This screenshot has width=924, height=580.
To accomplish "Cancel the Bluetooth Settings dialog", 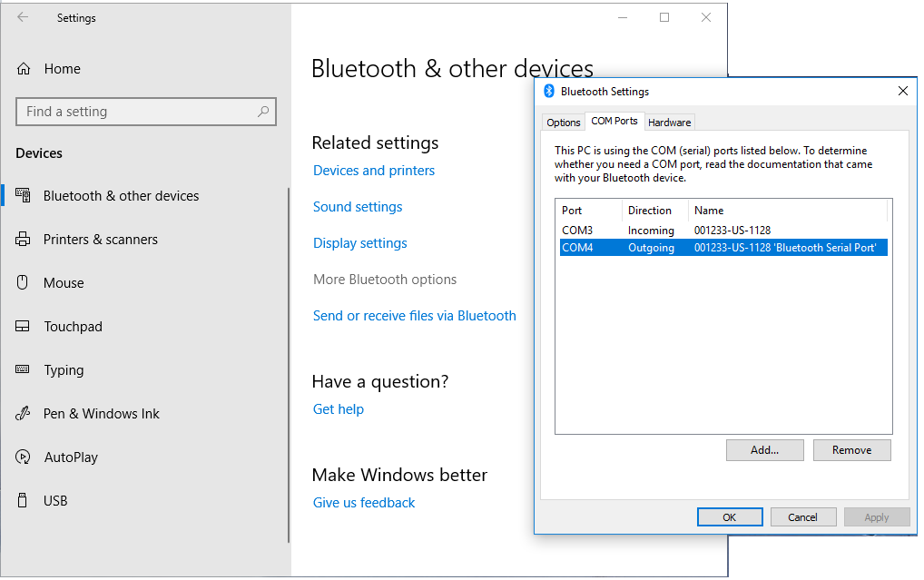I will coord(802,517).
